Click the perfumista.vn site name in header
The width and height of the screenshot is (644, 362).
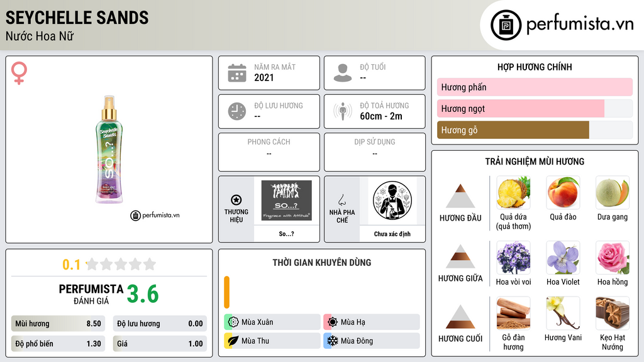pyautogui.click(x=580, y=24)
